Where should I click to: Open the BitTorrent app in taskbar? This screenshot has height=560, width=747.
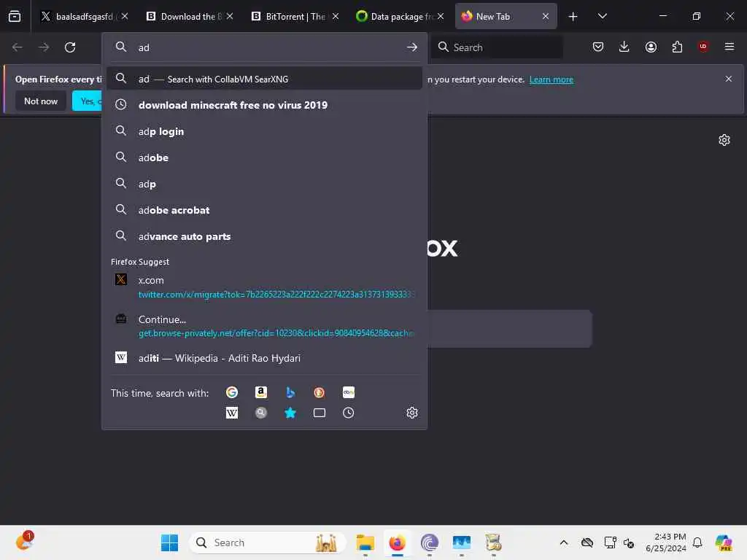click(x=429, y=542)
